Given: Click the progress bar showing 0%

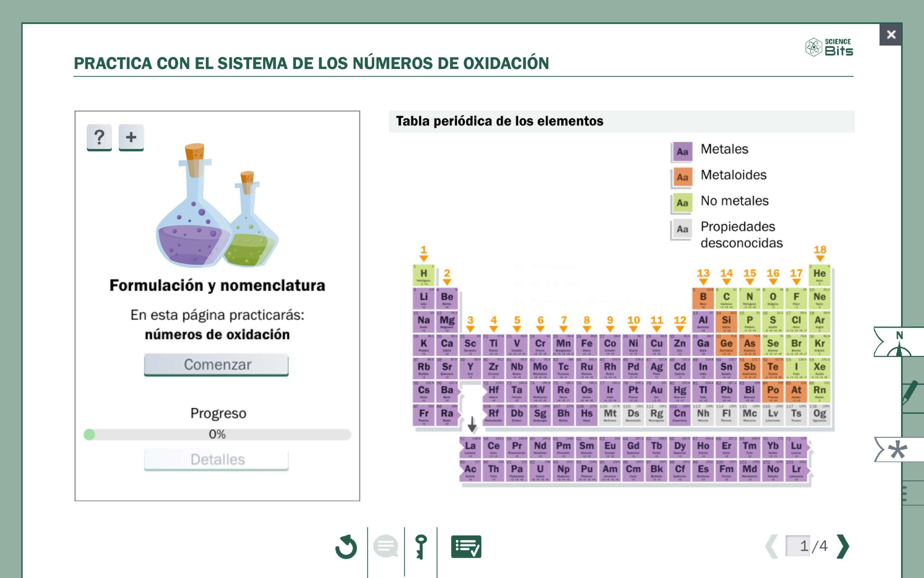Looking at the screenshot, I should (x=217, y=435).
